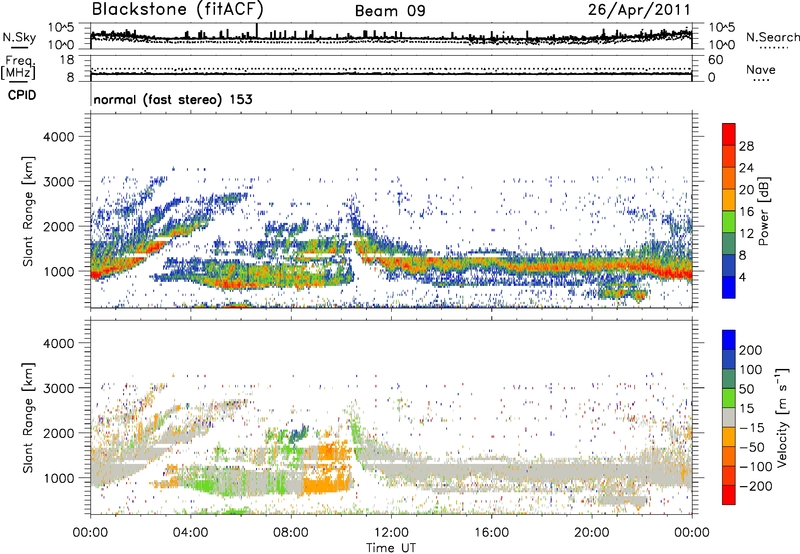Pick Velocity colorbar red segment below -200
Screen dimensions: 800x554
(x=729, y=495)
